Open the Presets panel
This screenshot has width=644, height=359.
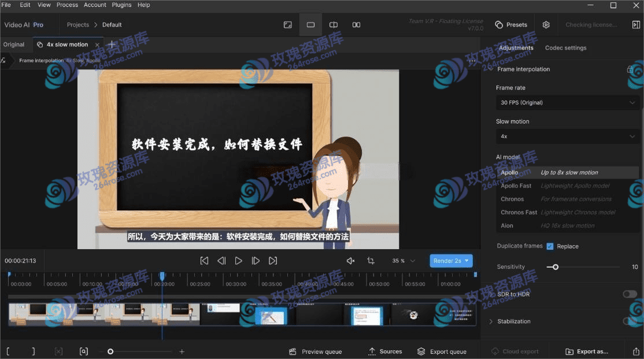tap(512, 25)
